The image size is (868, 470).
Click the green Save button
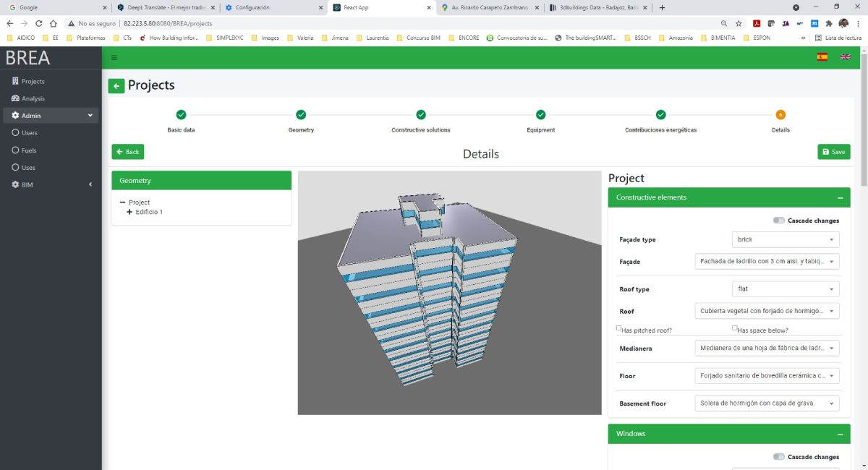pos(833,152)
